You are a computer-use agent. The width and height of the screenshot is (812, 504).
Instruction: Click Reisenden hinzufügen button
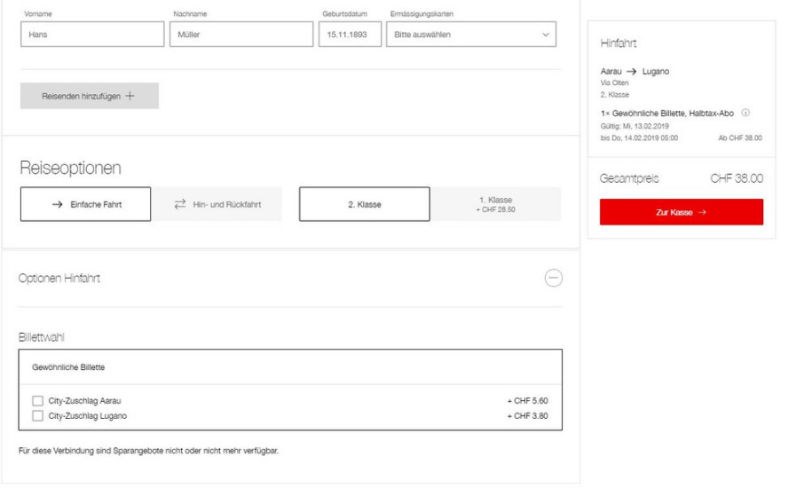pyautogui.click(x=90, y=96)
